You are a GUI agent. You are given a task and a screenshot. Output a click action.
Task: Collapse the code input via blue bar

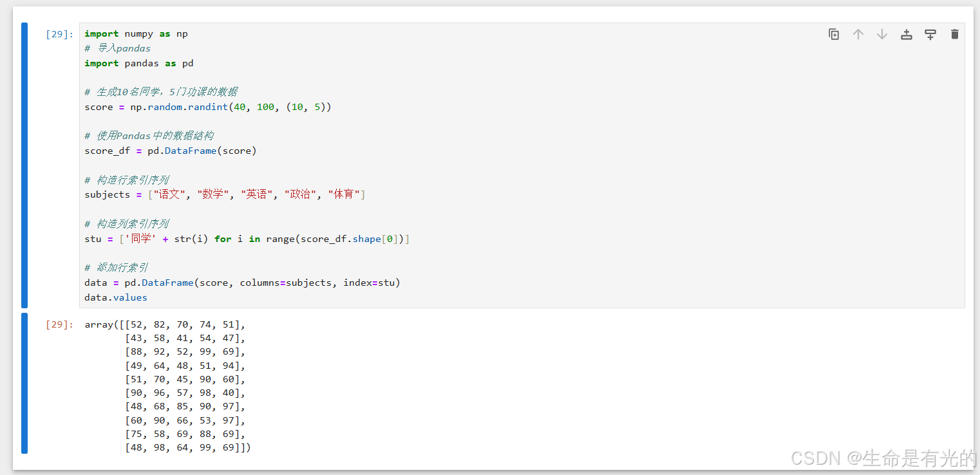tap(24, 165)
